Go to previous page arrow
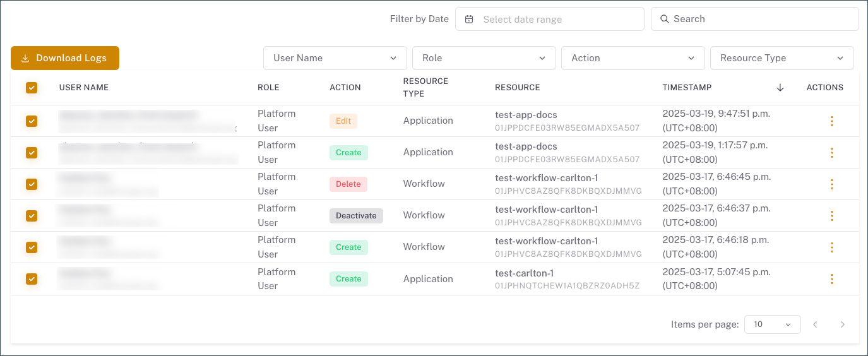The height and width of the screenshot is (356, 868). pyautogui.click(x=815, y=324)
